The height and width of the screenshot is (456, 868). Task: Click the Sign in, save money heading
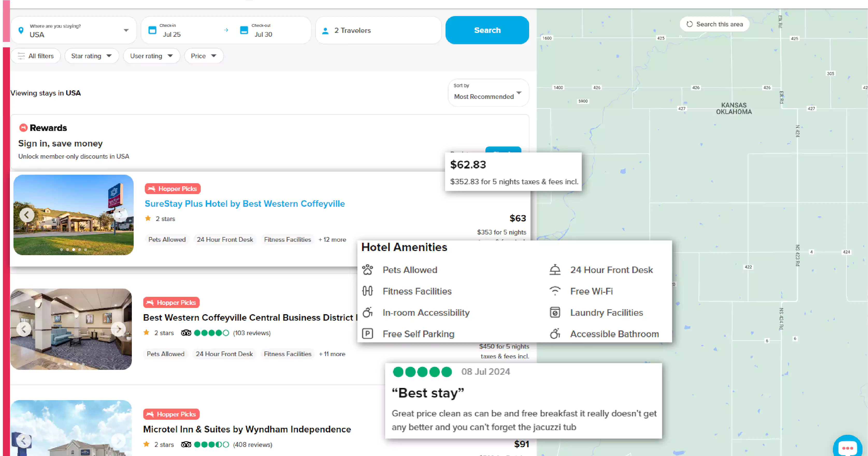60,143
